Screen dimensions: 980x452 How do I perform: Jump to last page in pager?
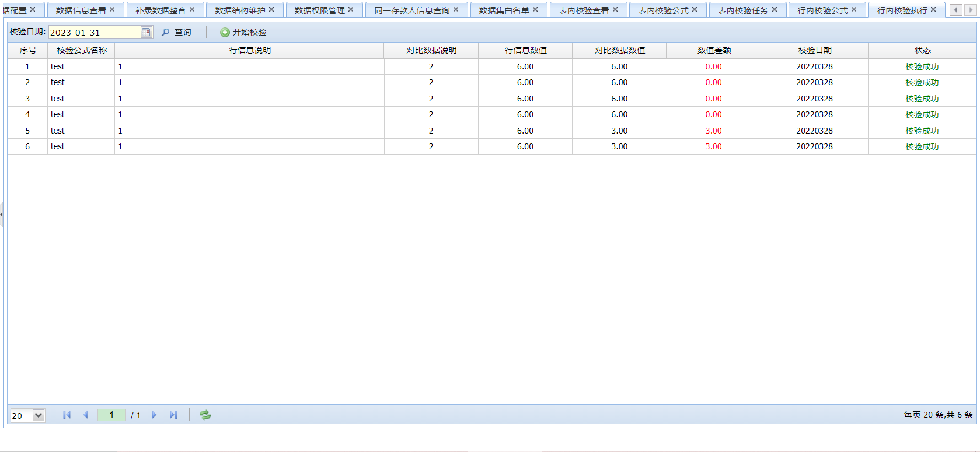tap(173, 415)
